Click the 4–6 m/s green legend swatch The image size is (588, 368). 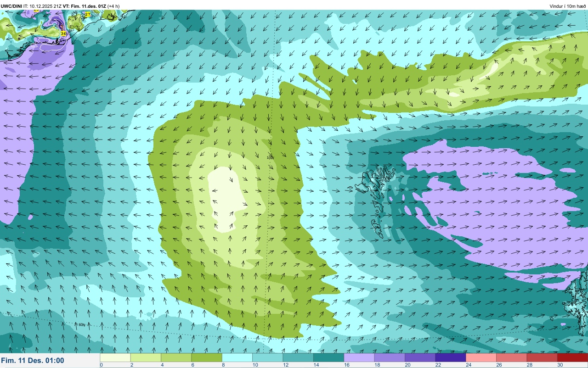point(176,357)
